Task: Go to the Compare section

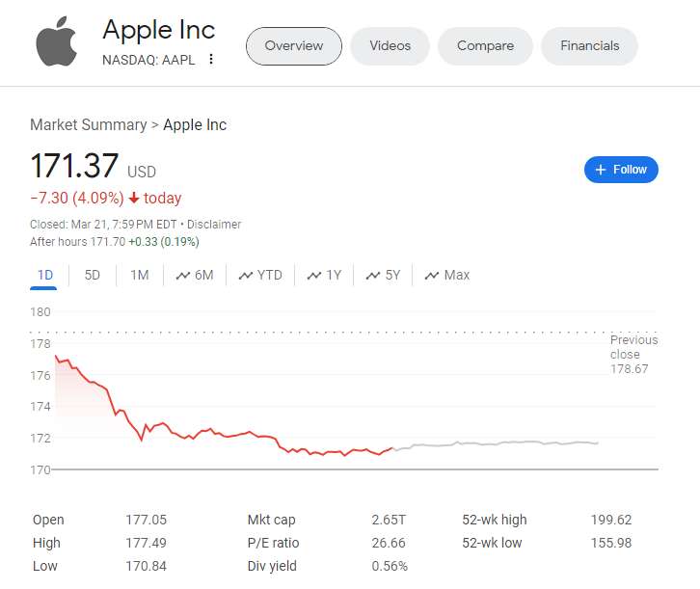Action: pos(485,45)
